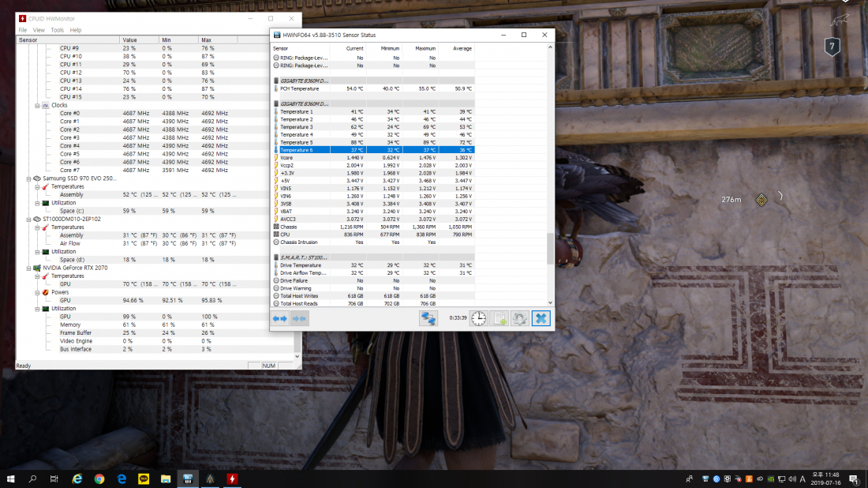Click the Google Chrome taskbar icon
The image size is (868, 488).
click(x=99, y=479)
